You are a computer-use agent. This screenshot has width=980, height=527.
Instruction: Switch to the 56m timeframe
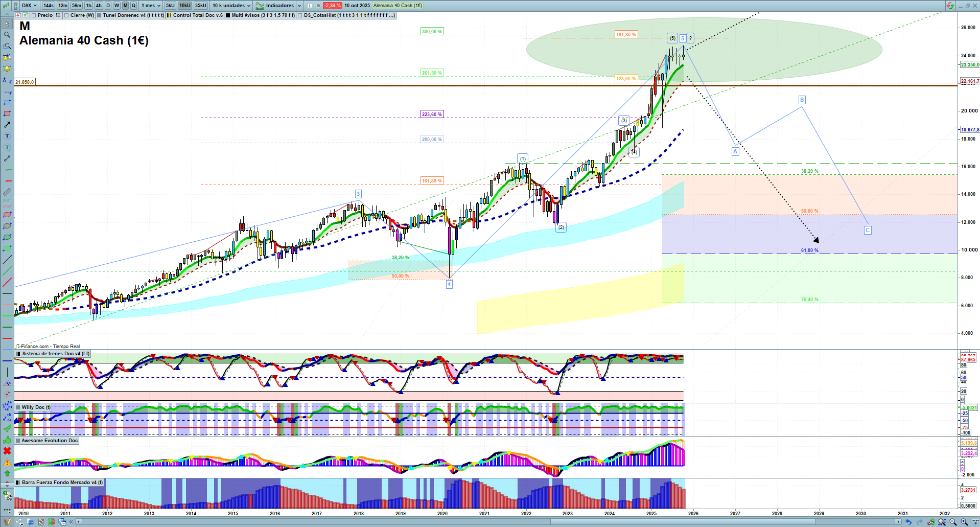click(x=77, y=6)
